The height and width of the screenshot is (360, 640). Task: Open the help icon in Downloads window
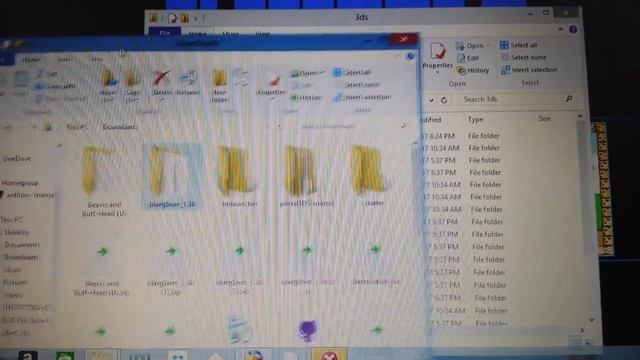410,56
